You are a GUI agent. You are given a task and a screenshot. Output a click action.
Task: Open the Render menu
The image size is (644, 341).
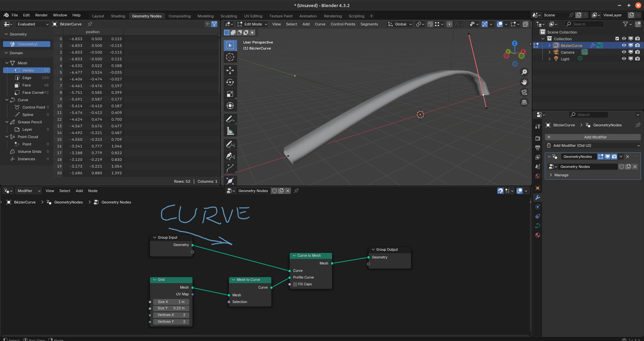point(41,15)
